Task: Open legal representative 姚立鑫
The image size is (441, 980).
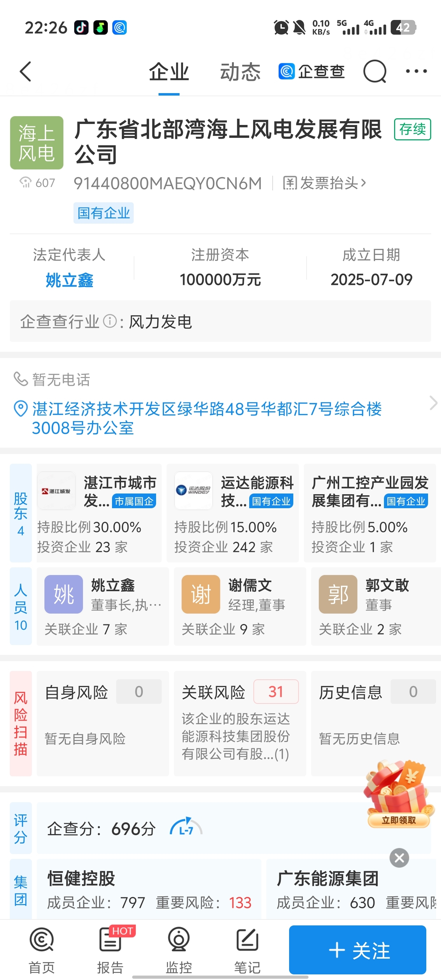Action: [69, 280]
